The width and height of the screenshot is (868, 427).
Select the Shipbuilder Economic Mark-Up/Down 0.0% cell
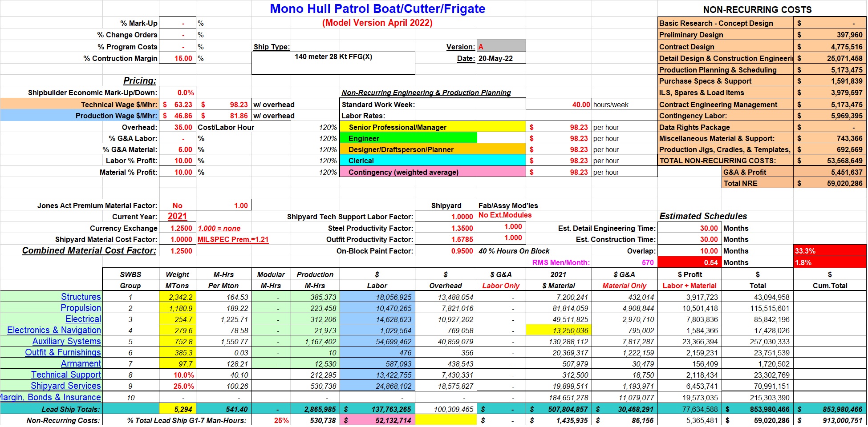(x=178, y=93)
